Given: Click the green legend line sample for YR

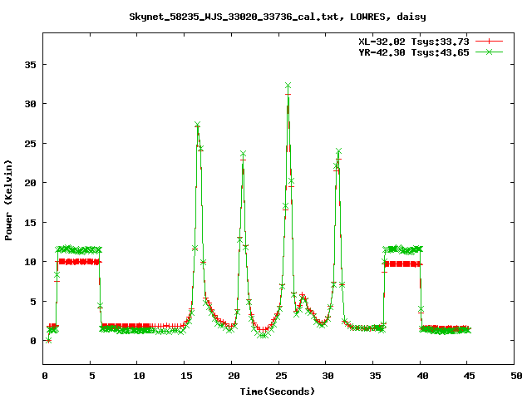Looking at the screenshot, I should (x=489, y=52).
